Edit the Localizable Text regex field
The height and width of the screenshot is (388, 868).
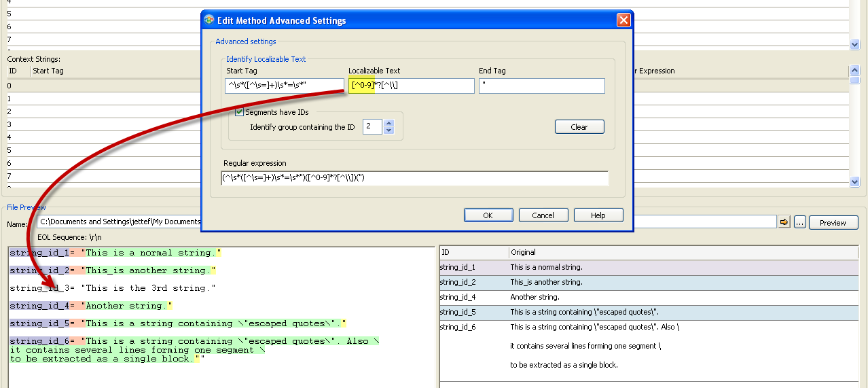[x=412, y=86]
